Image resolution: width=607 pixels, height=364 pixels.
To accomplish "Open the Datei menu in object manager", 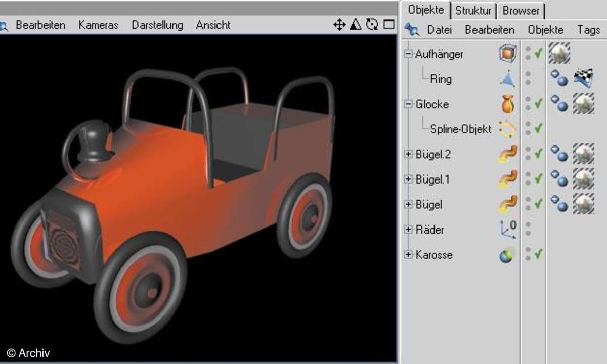I will tap(440, 30).
